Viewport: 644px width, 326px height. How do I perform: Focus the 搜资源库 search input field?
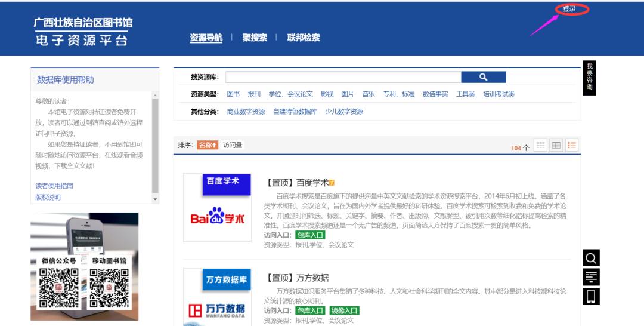coord(343,77)
